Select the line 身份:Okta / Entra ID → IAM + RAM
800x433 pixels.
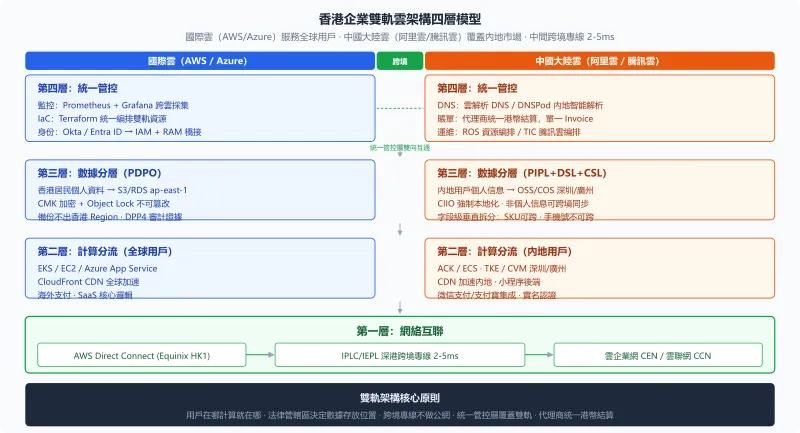coord(119,132)
